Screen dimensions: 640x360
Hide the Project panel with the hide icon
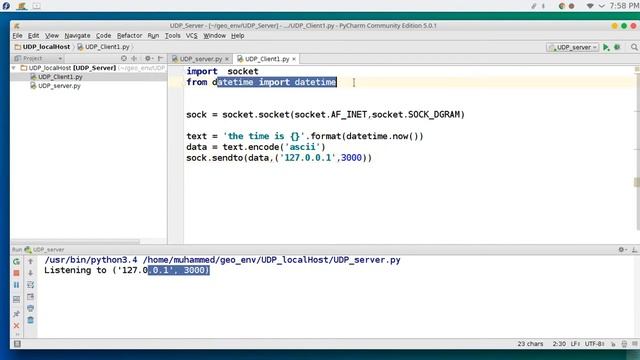pyautogui.click(x=160, y=59)
